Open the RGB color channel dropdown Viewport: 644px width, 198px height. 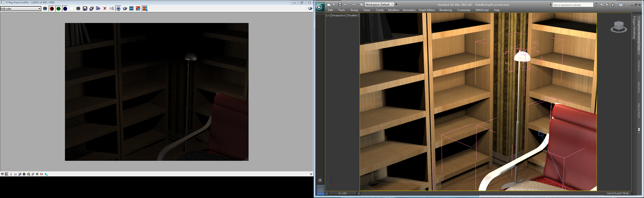click(20, 9)
